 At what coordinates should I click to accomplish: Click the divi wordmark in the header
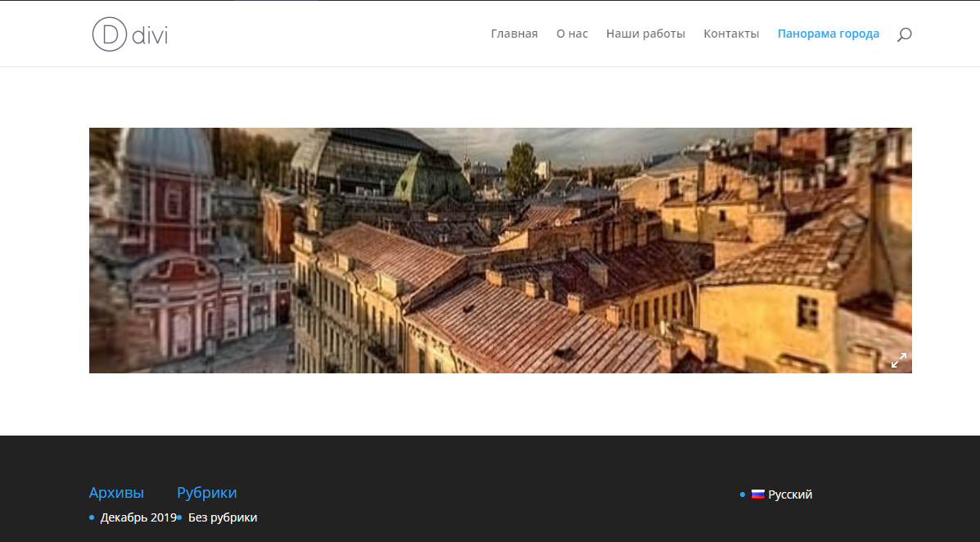coord(150,34)
